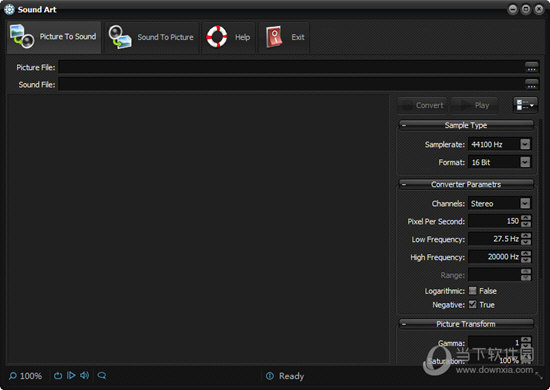Viewport: 550px width, 390px height.
Task: Minimize the Sound Art window
Action: 512,9
